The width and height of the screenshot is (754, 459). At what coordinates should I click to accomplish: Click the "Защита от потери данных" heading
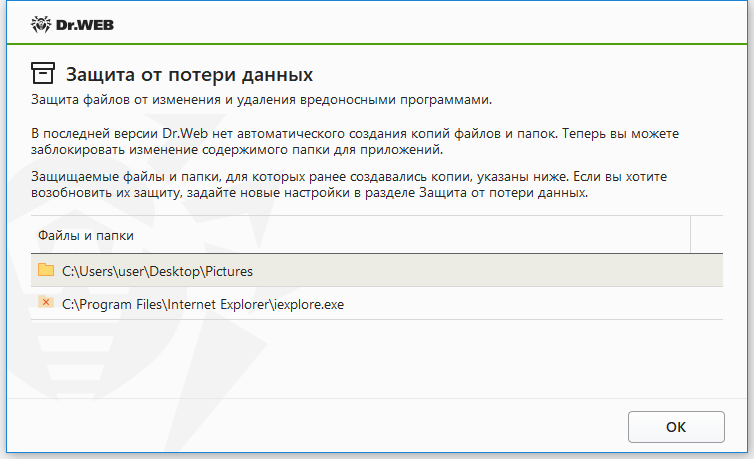189,74
